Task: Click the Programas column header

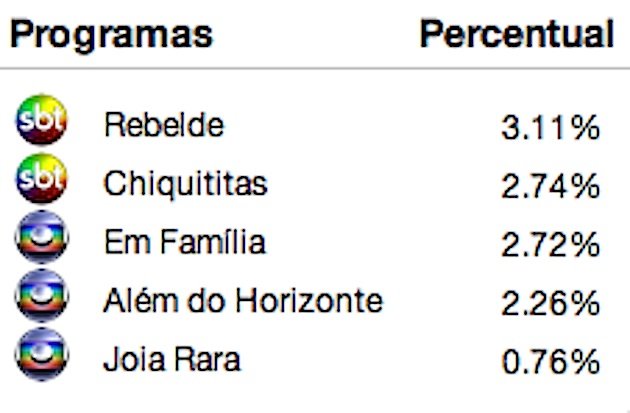Action: click(111, 35)
